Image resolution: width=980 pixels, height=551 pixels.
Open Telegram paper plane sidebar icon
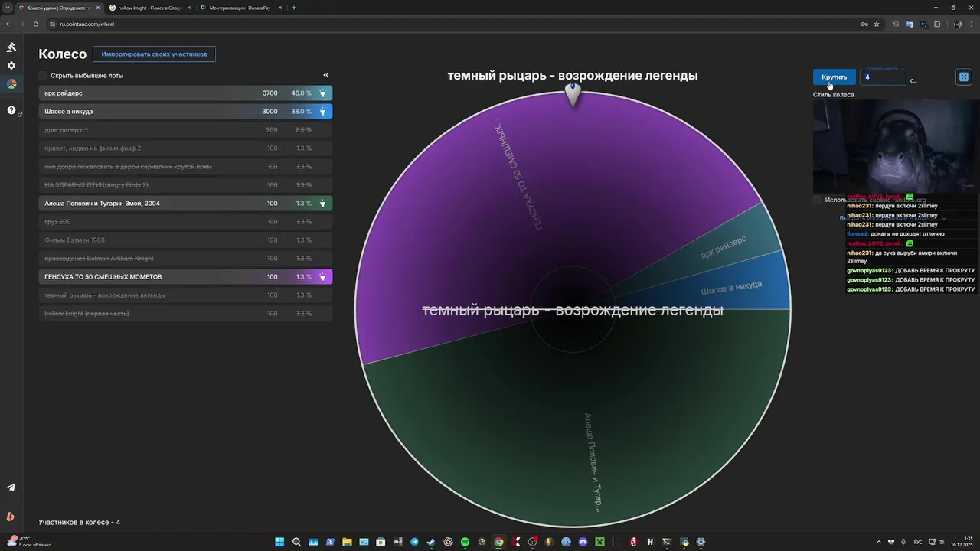coord(11,487)
